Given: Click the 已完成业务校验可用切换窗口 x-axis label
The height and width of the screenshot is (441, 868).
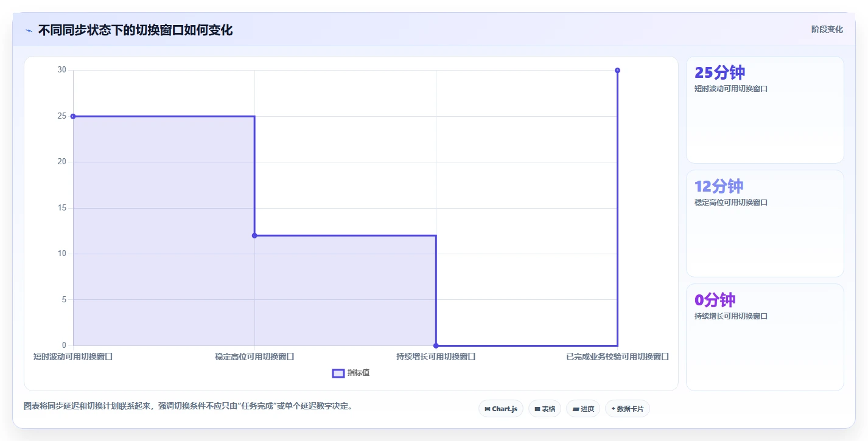Looking at the screenshot, I should pos(617,356).
